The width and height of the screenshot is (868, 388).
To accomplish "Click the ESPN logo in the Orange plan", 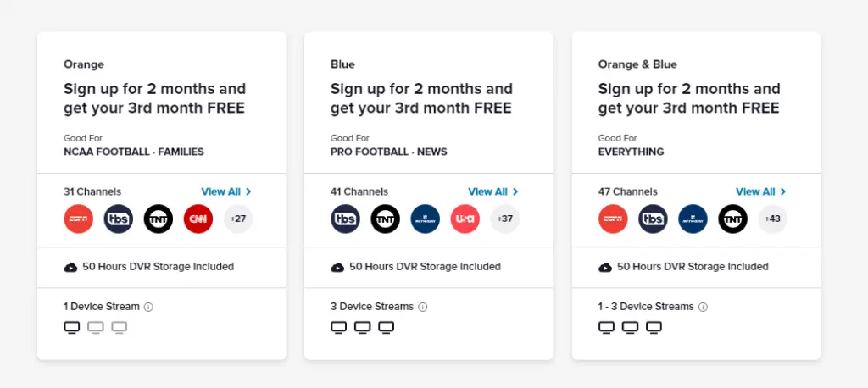I will 78,219.
